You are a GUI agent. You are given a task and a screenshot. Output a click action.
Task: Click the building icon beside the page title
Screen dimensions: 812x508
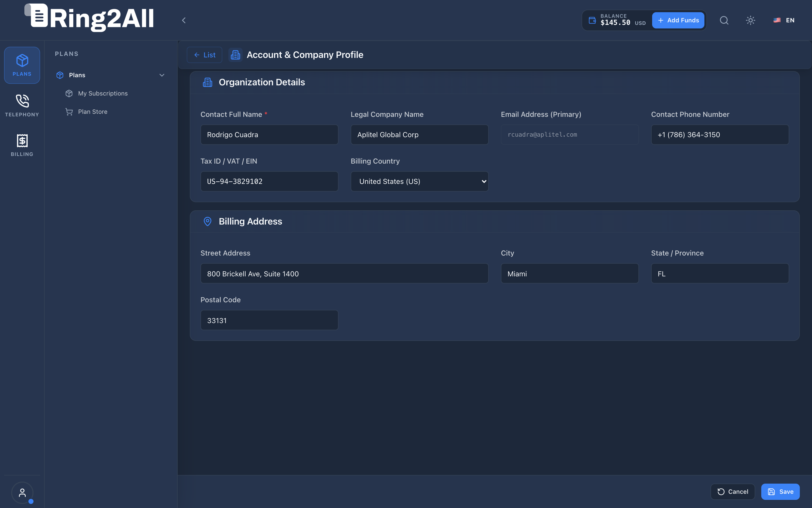pyautogui.click(x=235, y=55)
